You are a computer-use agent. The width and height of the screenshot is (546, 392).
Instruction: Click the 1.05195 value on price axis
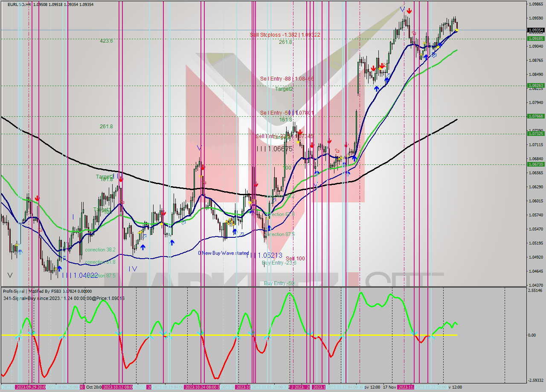point(535,243)
